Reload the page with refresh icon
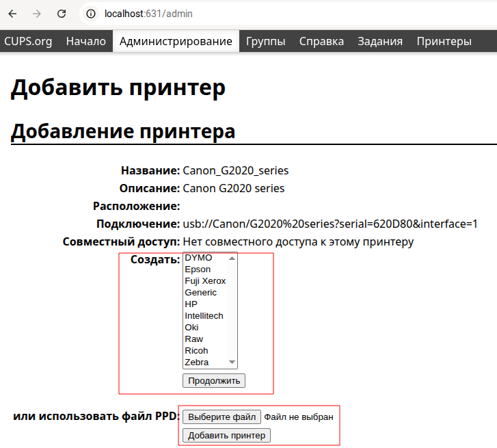 pos(62,14)
